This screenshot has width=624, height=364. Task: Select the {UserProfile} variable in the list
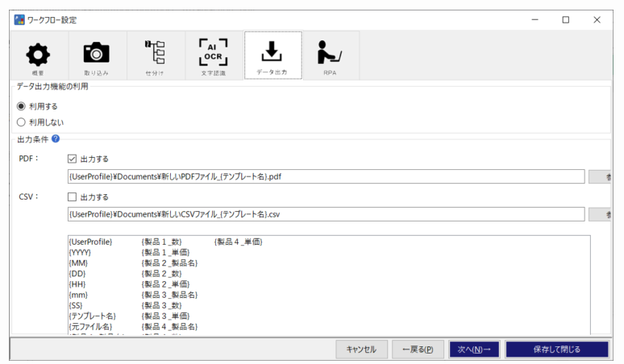pos(90,242)
